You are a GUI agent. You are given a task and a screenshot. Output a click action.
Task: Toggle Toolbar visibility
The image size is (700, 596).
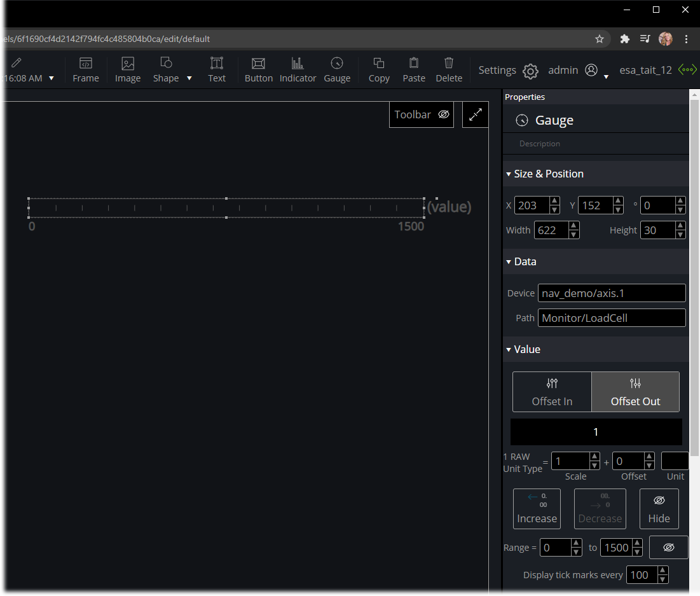pos(422,115)
